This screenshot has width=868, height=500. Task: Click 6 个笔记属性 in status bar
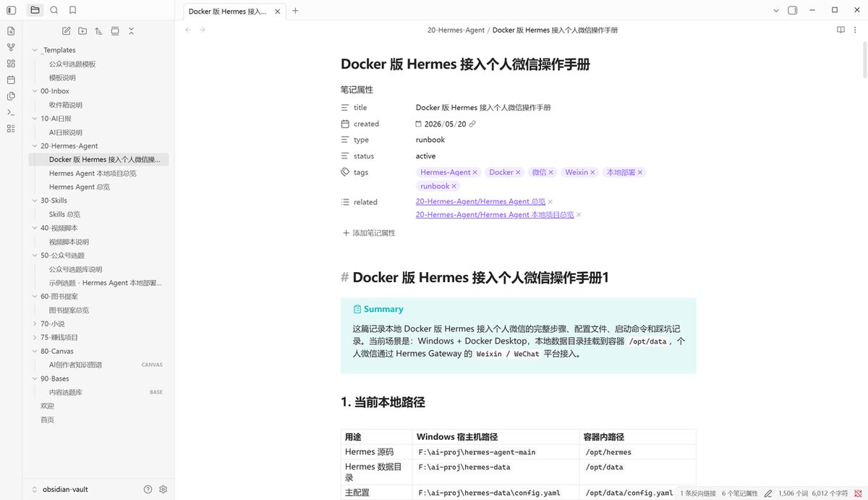(x=740, y=493)
